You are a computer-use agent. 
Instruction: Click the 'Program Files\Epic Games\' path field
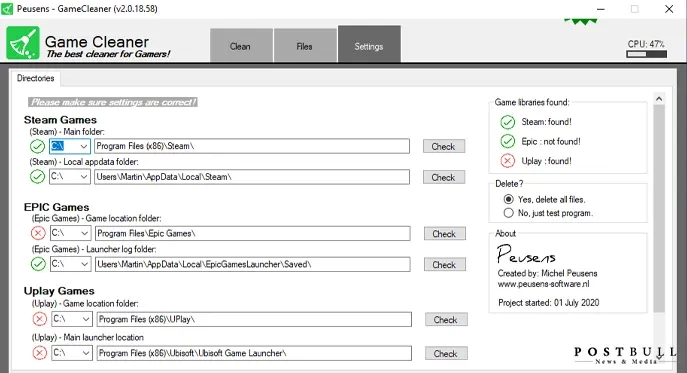[x=253, y=234]
